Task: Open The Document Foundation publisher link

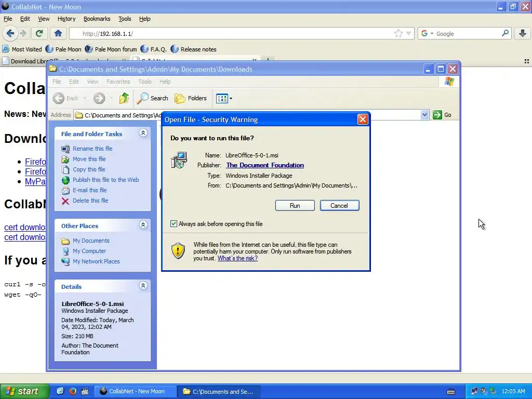Action: point(265,165)
